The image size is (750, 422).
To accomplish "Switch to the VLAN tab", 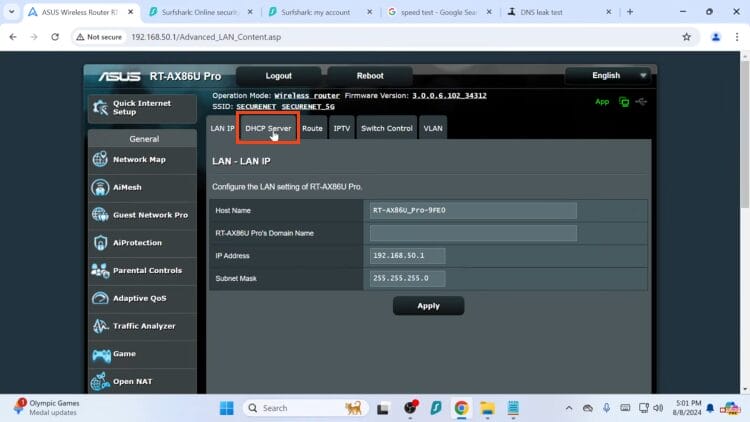I will pos(433,128).
